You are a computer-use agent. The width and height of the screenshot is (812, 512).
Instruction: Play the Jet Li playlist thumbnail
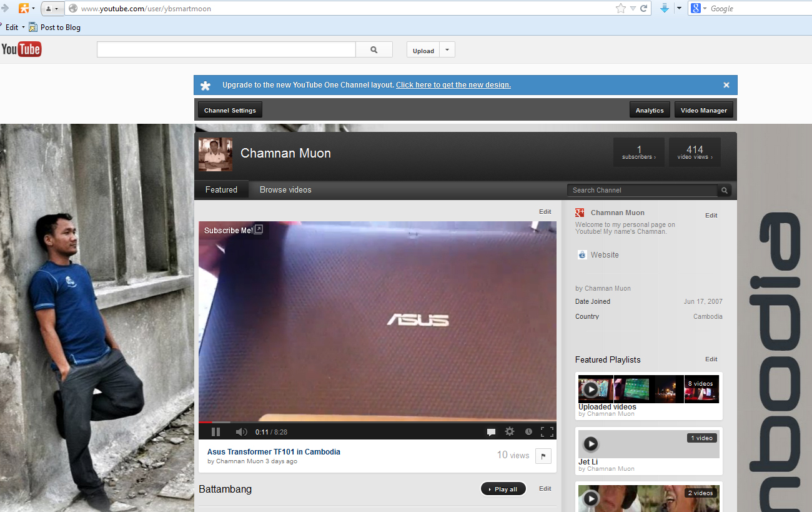648,444
